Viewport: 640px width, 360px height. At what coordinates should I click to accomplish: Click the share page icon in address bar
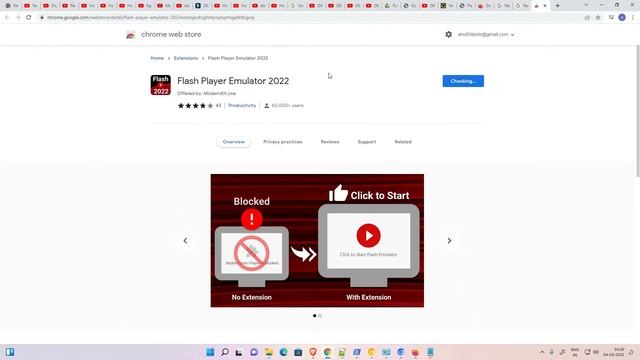coord(587,18)
